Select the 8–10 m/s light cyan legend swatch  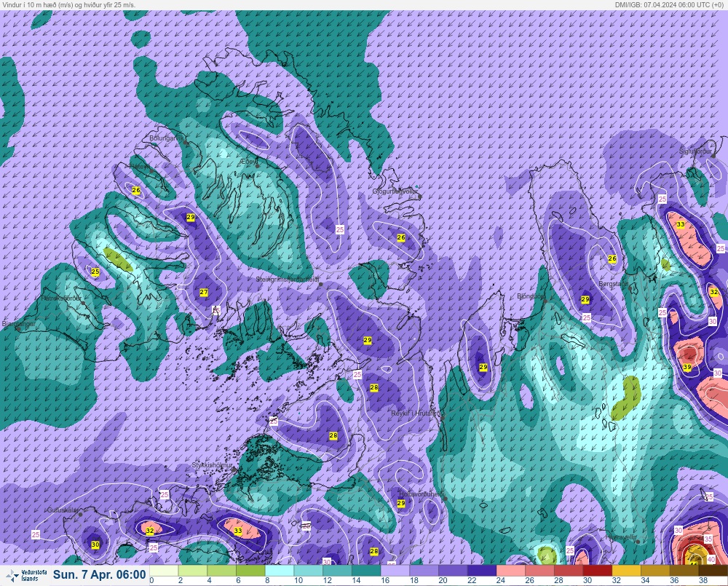[x=279, y=571]
